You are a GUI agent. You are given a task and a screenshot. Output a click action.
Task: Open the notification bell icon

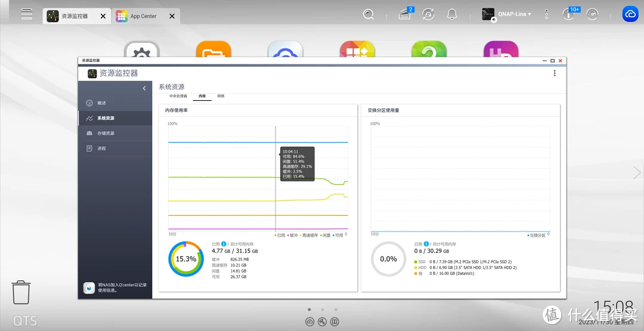(x=452, y=14)
